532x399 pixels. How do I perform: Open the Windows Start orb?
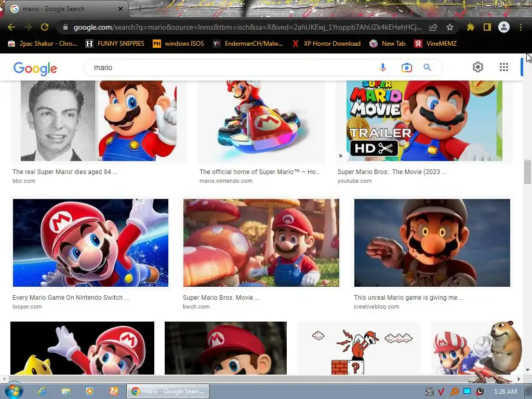pos(14,391)
